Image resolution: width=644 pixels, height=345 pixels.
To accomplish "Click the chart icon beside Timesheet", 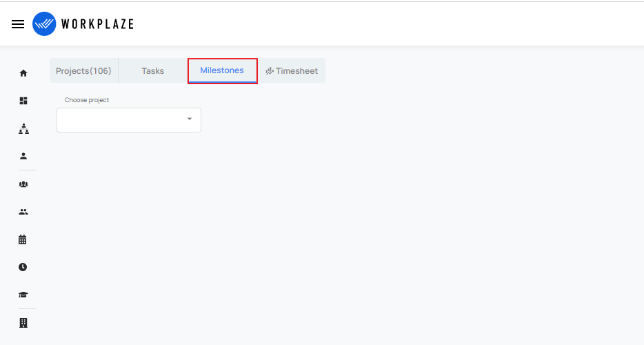I will pos(270,71).
